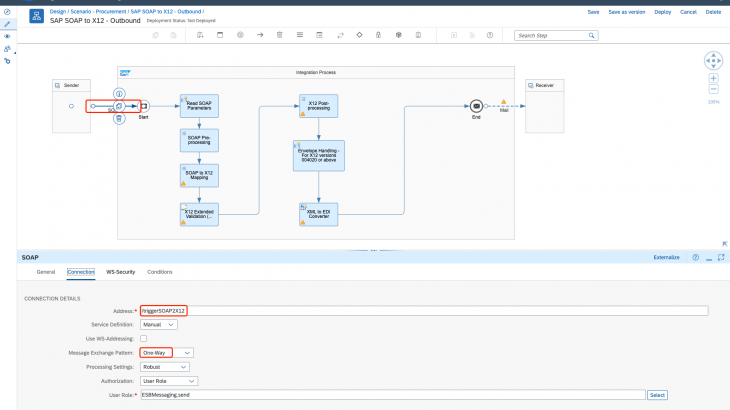730x410 pixels.
Task: Collapse panel using arrow at canvas corner
Action: pyautogui.click(x=725, y=244)
